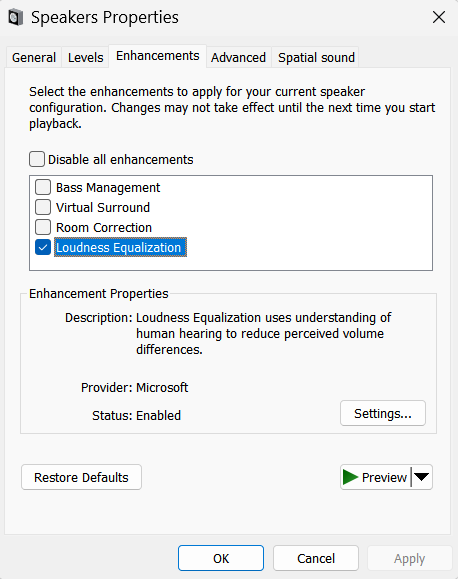Select the Loudness Equalization list item
This screenshot has width=458, height=579.
[120, 247]
